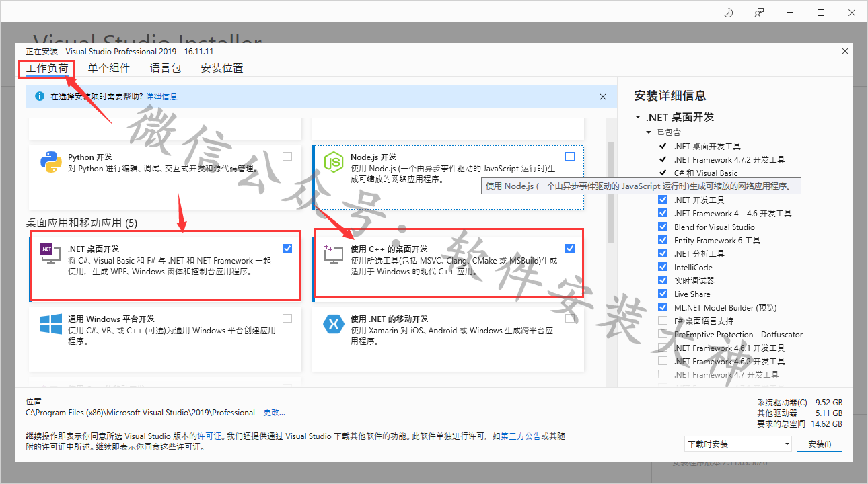Click the 安装详细信息 panel heading
868x484 pixels.
click(670, 95)
